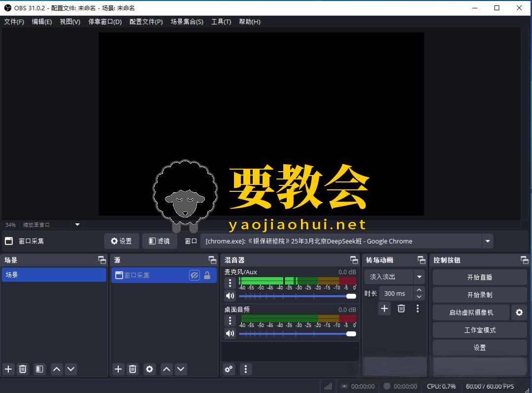The height and width of the screenshot is (393, 532).
Task: Open advanced audio properties gears icon
Action: [229, 369]
